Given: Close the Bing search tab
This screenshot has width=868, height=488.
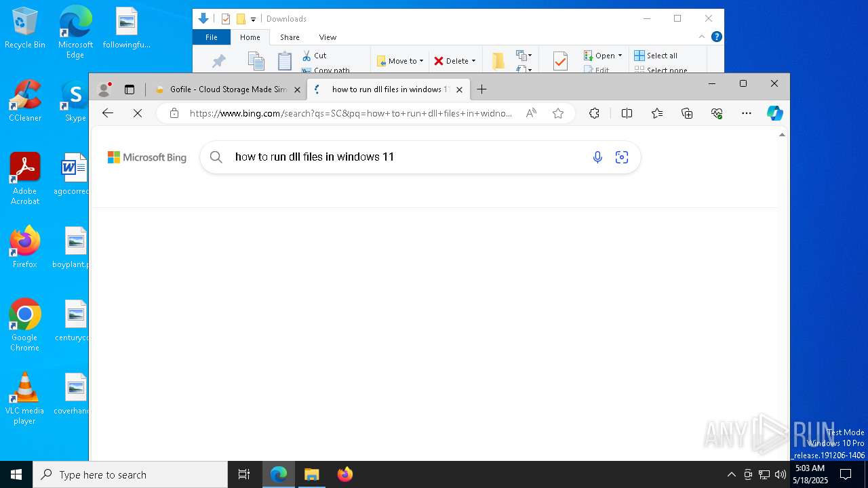Looking at the screenshot, I should [459, 89].
